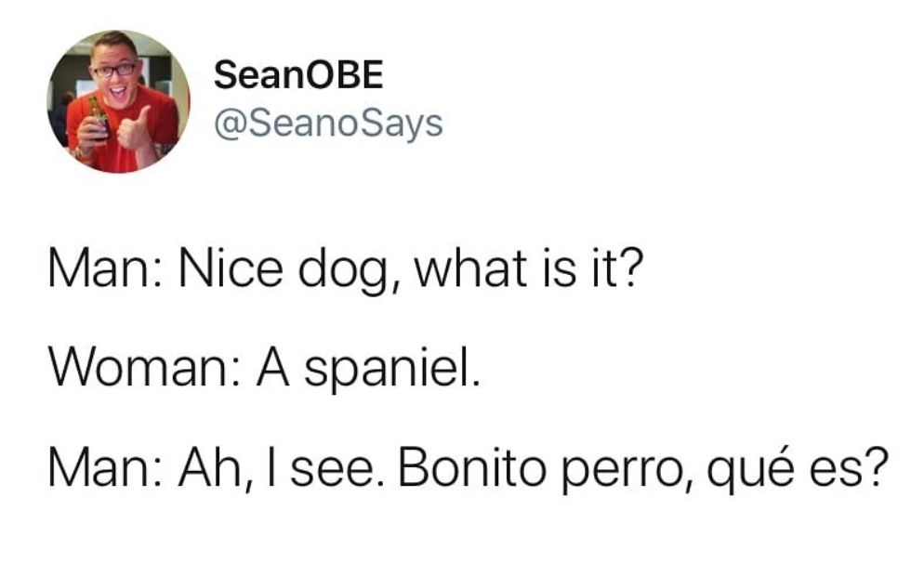This screenshot has width=924, height=562.
Task: Open SeanOBE's profile picture
Action: click(x=119, y=101)
